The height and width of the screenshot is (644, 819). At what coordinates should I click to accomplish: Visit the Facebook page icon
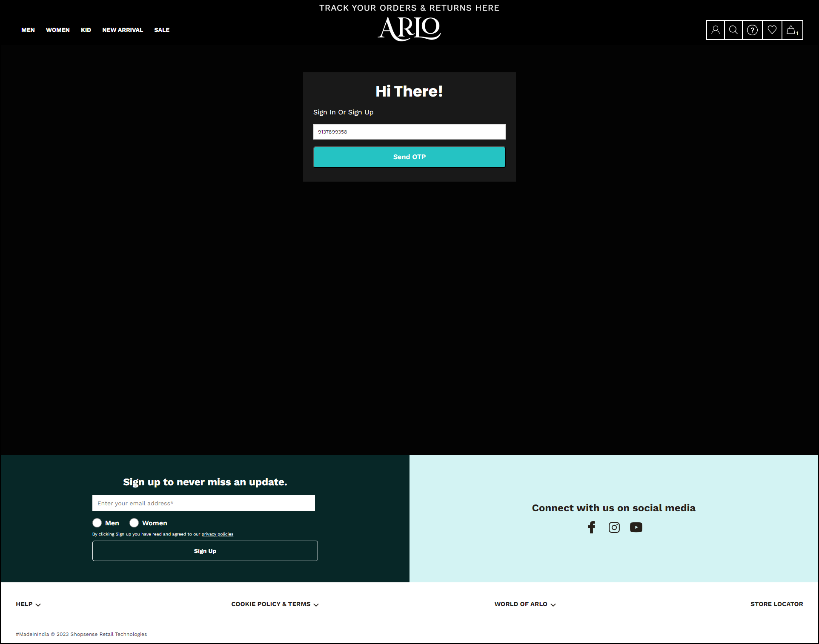pyautogui.click(x=592, y=527)
